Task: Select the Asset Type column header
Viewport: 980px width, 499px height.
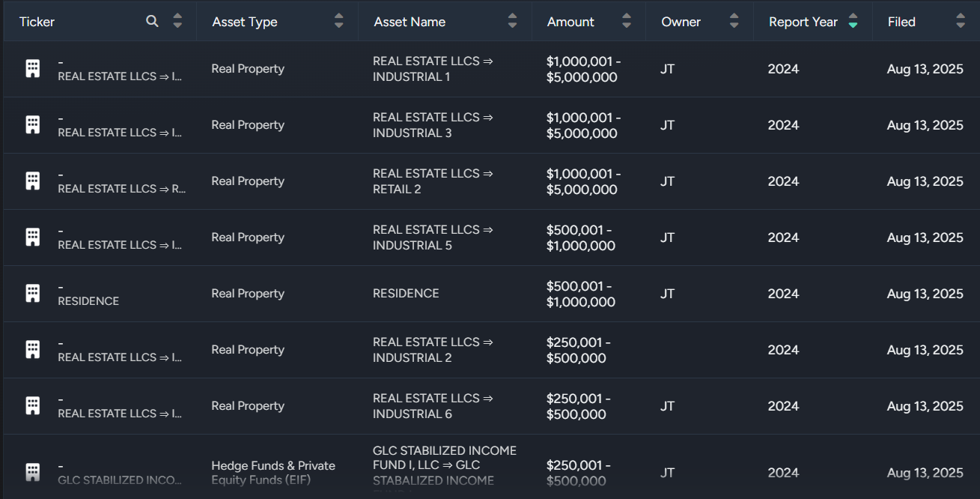Action: point(245,22)
